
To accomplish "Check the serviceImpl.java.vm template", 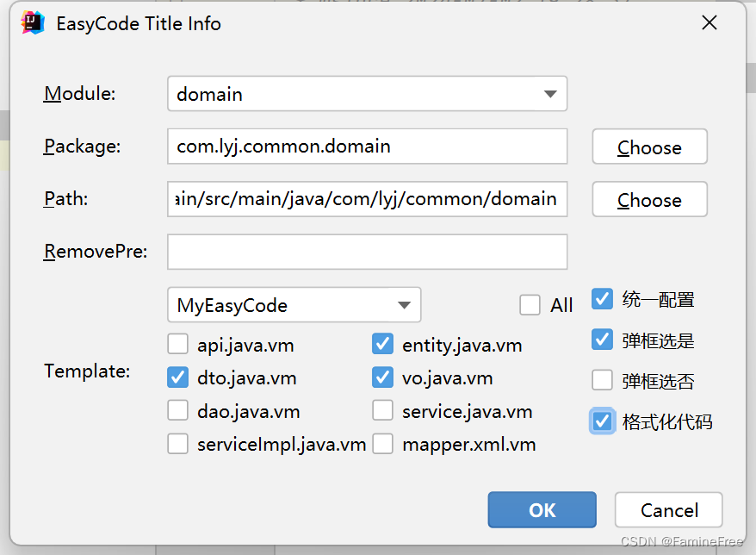I will pyautogui.click(x=178, y=444).
